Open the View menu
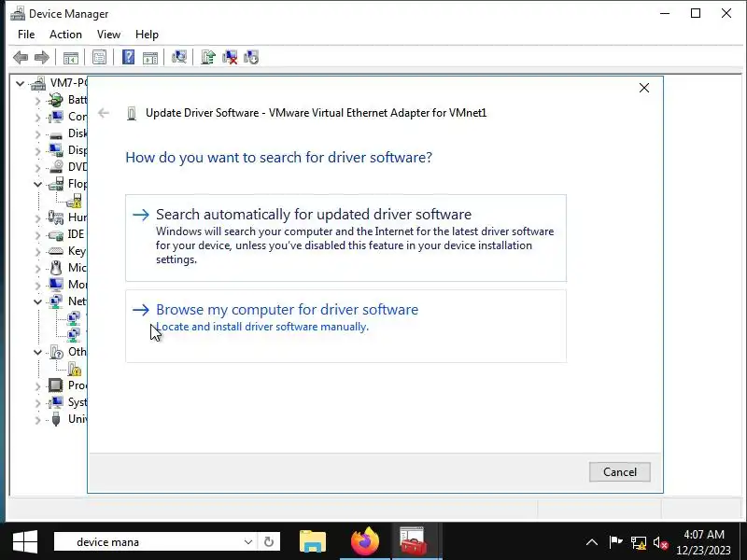The image size is (747, 560). click(108, 35)
